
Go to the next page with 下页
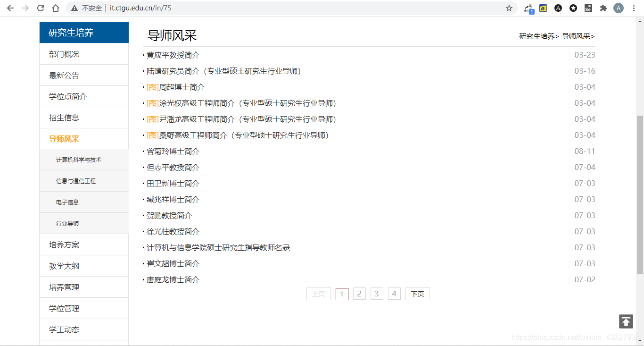pyautogui.click(x=417, y=293)
